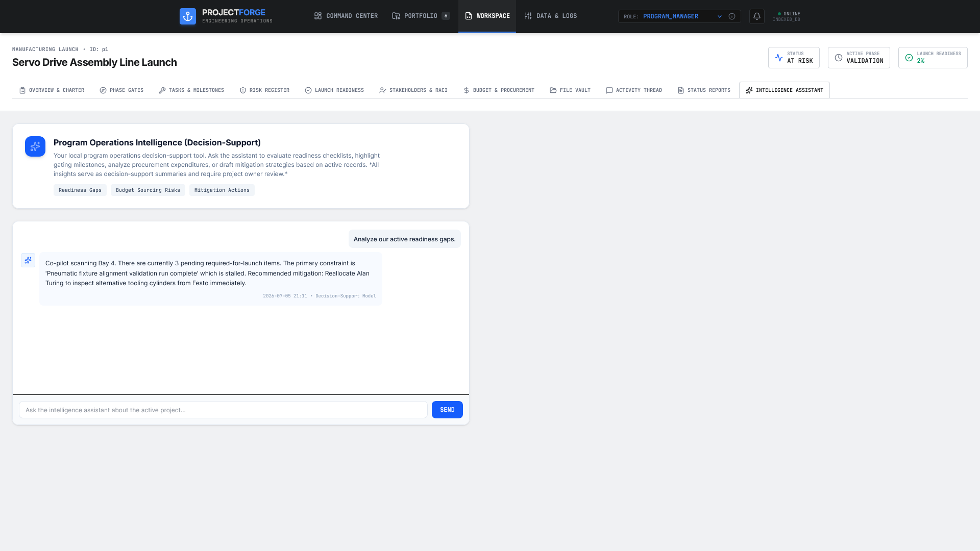Open the Status Reports tab
The image size is (980, 551).
coord(704,90)
